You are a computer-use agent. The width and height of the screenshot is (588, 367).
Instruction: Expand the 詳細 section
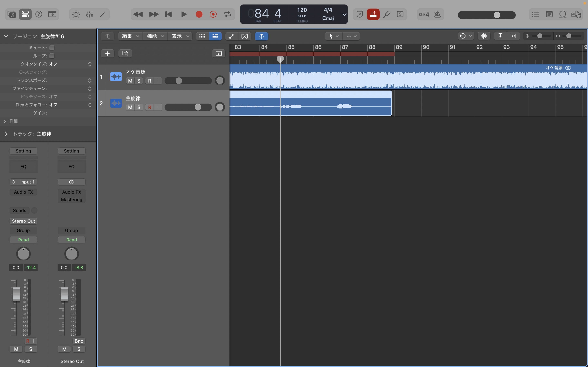[x=5, y=121]
